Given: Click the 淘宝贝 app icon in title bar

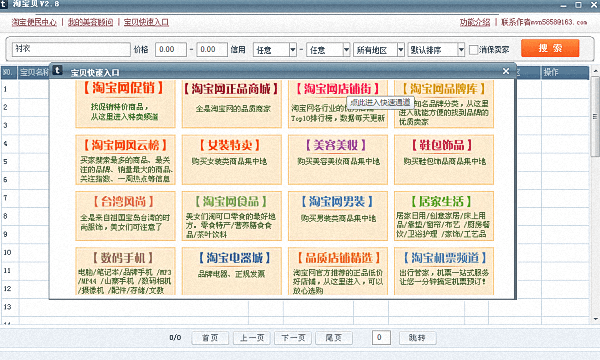Looking at the screenshot, I should [4, 4].
